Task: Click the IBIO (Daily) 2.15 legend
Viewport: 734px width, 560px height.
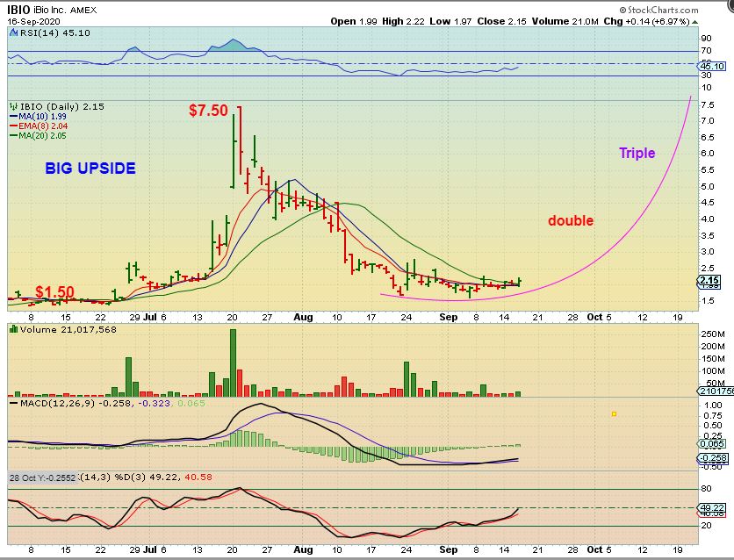Action: pyautogui.click(x=57, y=107)
